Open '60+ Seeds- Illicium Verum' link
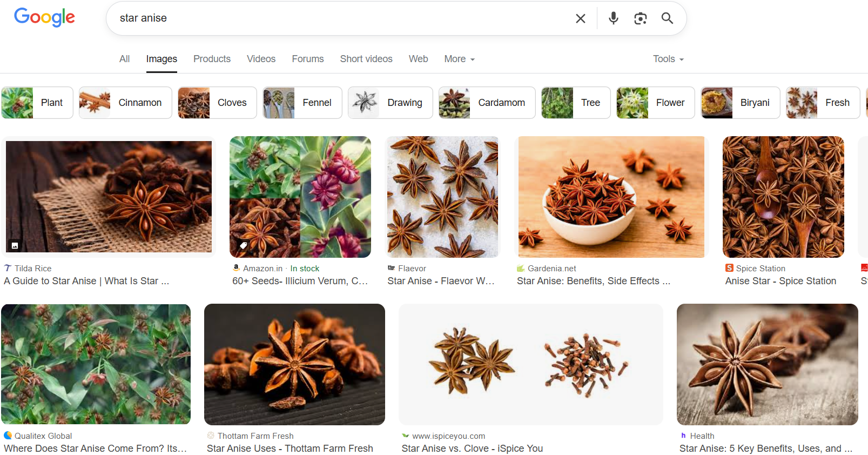This screenshot has width=868, height=455. [x=300, y=281]
